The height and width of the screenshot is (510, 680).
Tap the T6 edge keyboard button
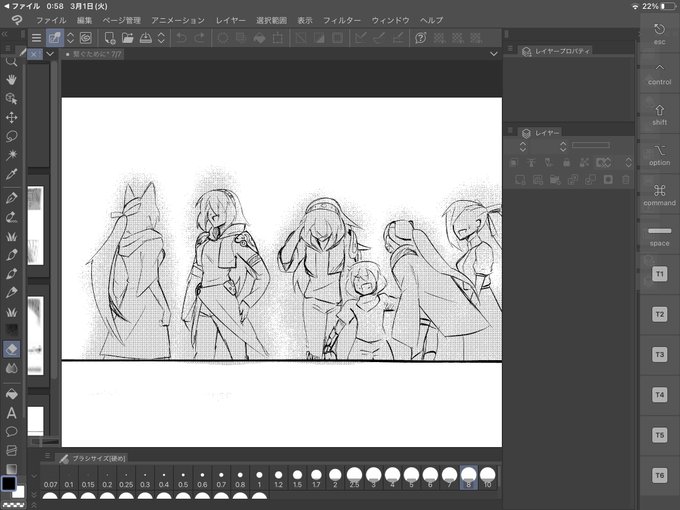point(659,475)
